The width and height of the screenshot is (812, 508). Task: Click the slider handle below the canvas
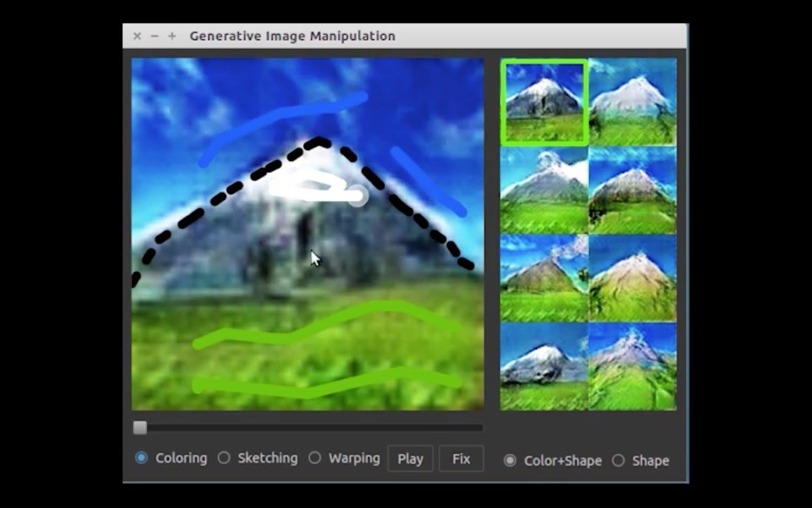coord(140,428)
